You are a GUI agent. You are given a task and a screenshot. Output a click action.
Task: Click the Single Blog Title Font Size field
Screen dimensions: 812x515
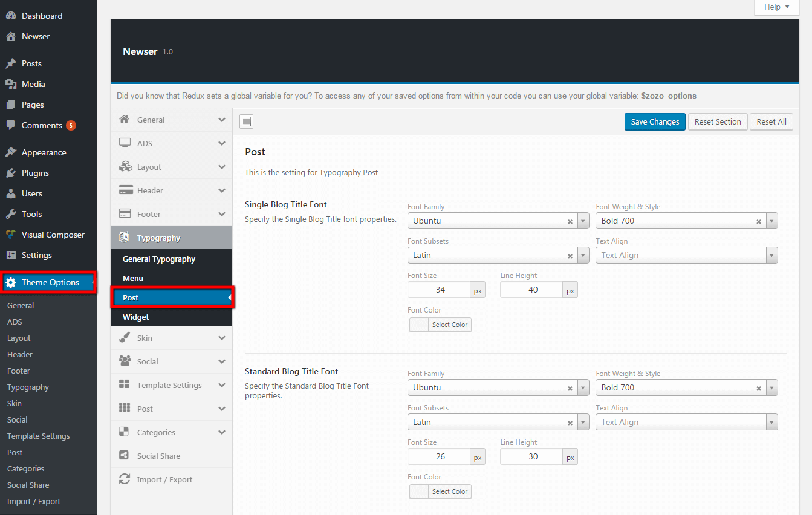pos(440,290)
